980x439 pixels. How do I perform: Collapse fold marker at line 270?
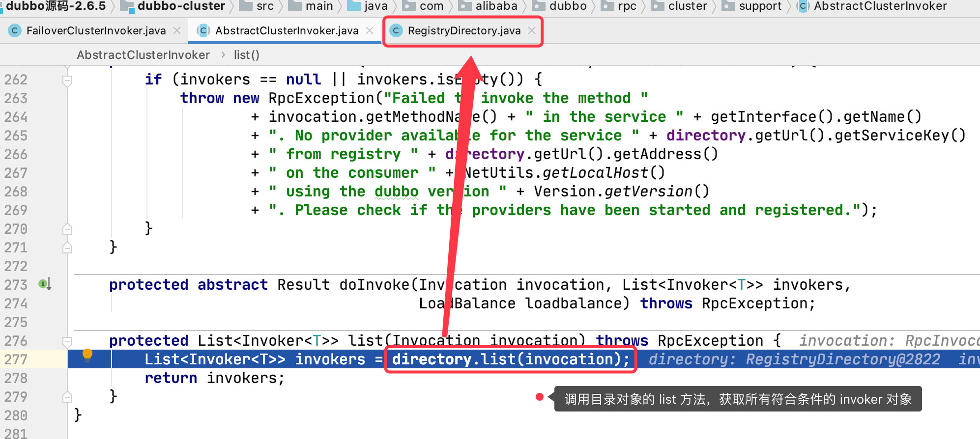(68, 229)
